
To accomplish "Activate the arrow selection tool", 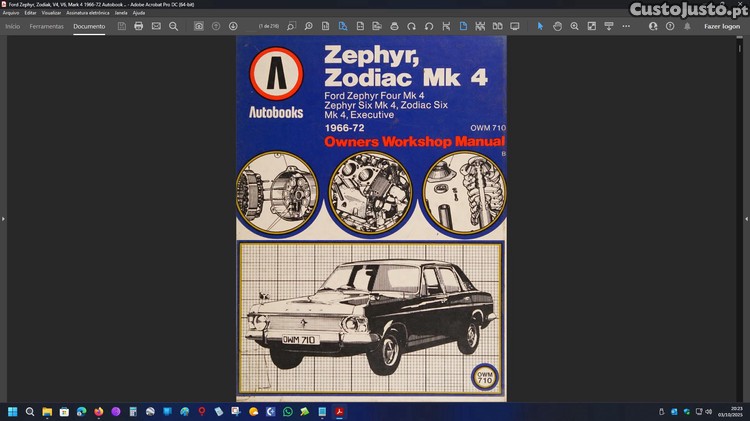I will (540, 26).
